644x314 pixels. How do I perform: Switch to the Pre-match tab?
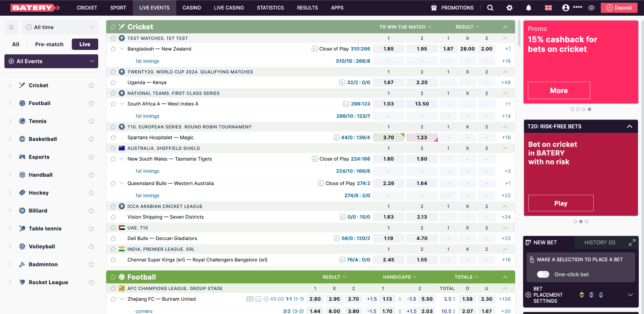(x=49, y=44)
